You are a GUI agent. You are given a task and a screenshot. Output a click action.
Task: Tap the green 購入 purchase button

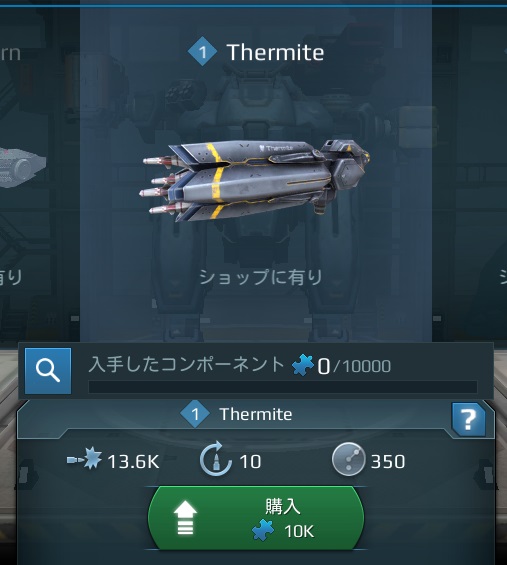[x=256, y=518]
